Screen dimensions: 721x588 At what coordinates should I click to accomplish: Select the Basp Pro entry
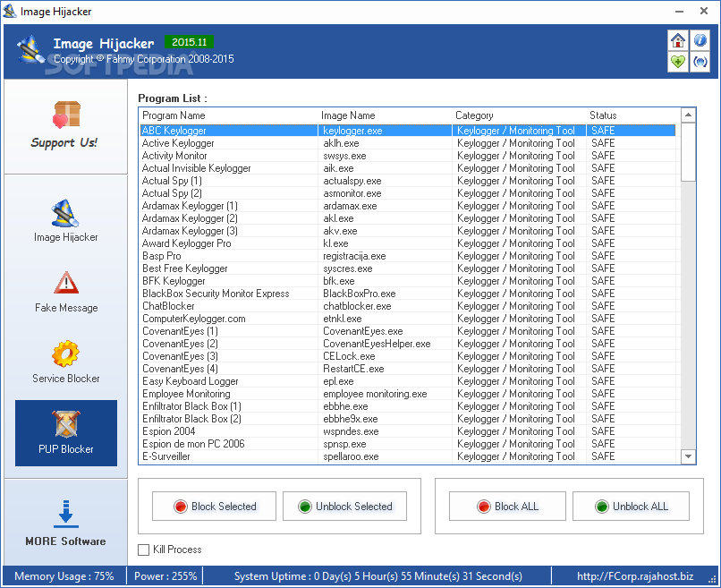click(x=408, y=256)
